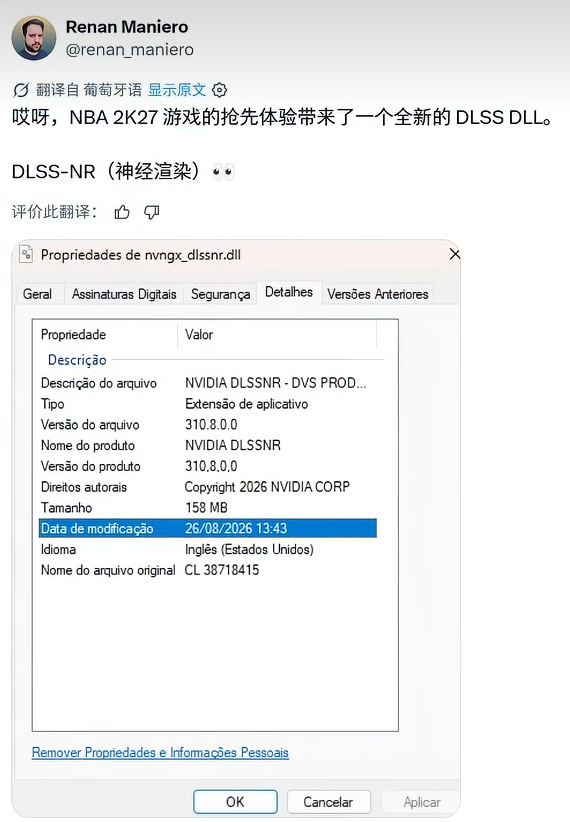Select the Tipo property row
This screenshot has width=570, height=822.
[x=208, y=404]
